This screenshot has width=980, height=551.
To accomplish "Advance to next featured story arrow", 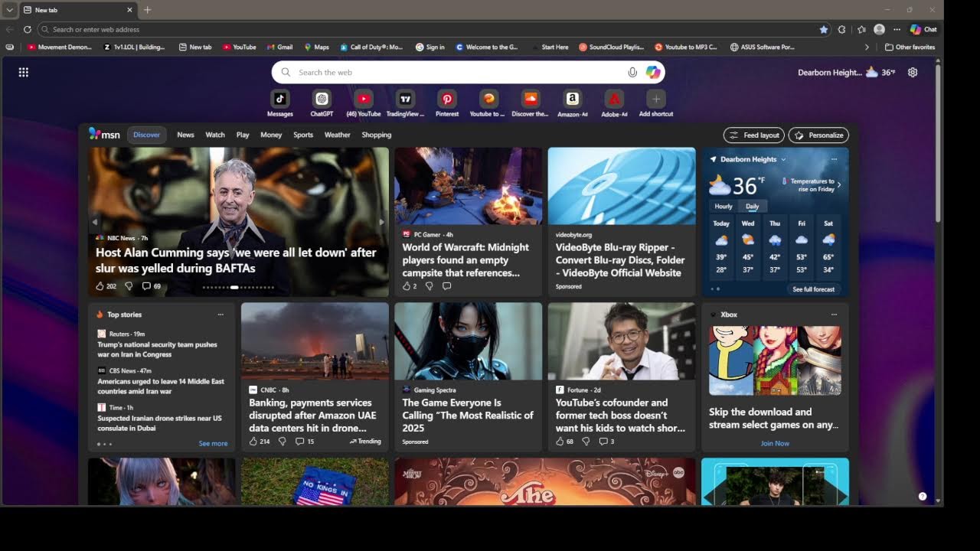I will pos(381,222).
